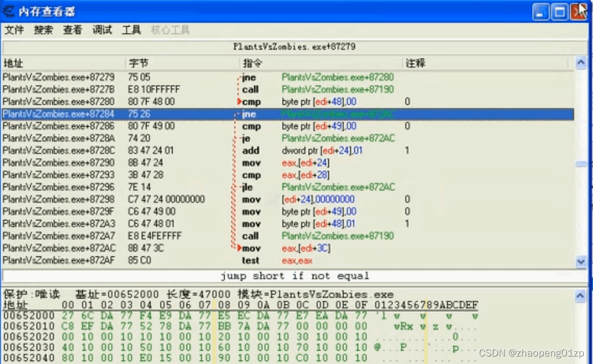Select row PlantsVsZombies.exe+8729F mov
593x364 pixels.
tap(288, 211)
